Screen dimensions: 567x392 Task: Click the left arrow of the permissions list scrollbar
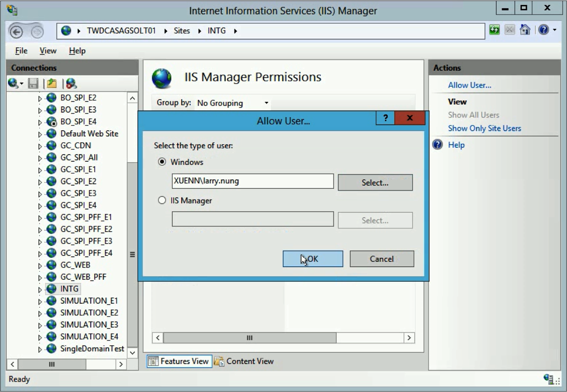point(158,337)
